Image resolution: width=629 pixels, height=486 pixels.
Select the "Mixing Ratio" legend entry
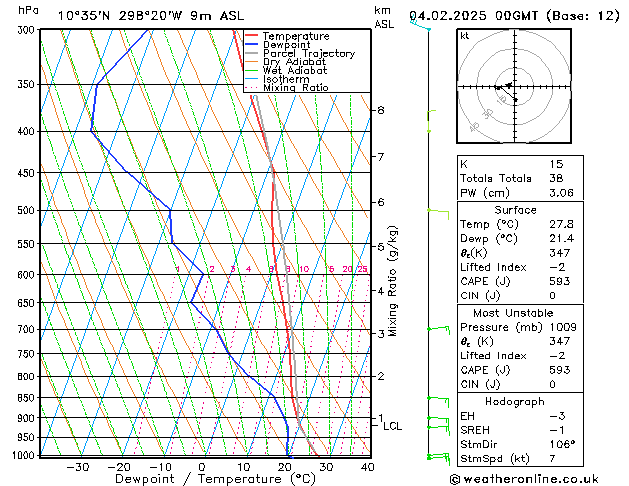click(x=296, y=87)
